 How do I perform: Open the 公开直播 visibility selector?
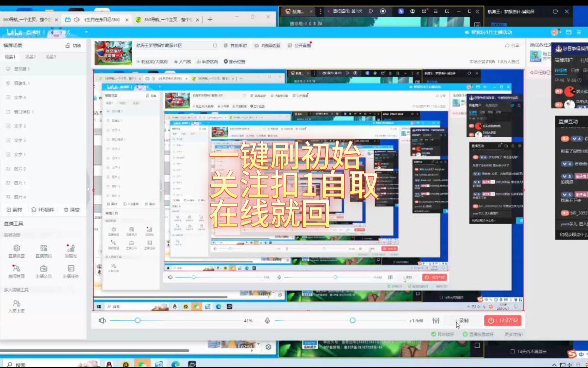pyautogui.click(x=299, y=45)
